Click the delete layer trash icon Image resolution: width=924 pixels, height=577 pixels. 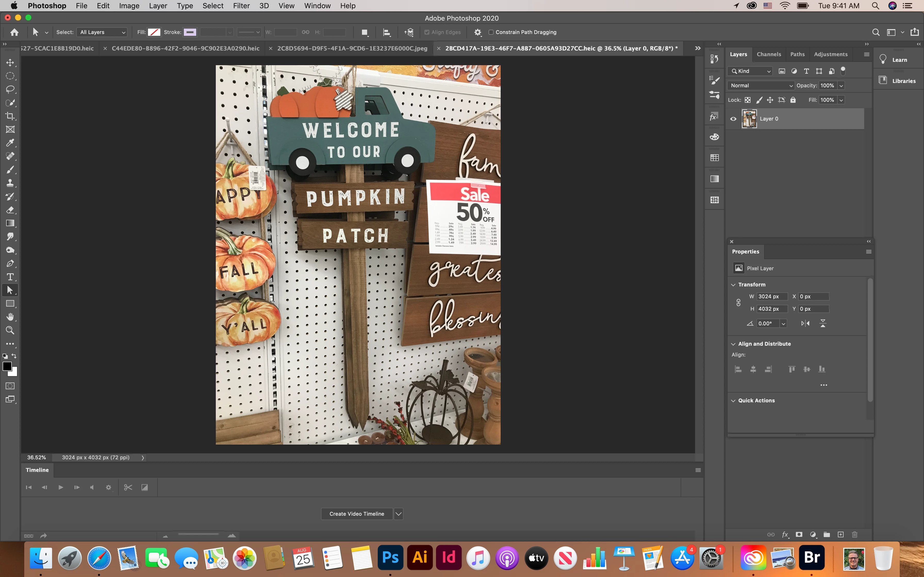(x=854, y=535)
